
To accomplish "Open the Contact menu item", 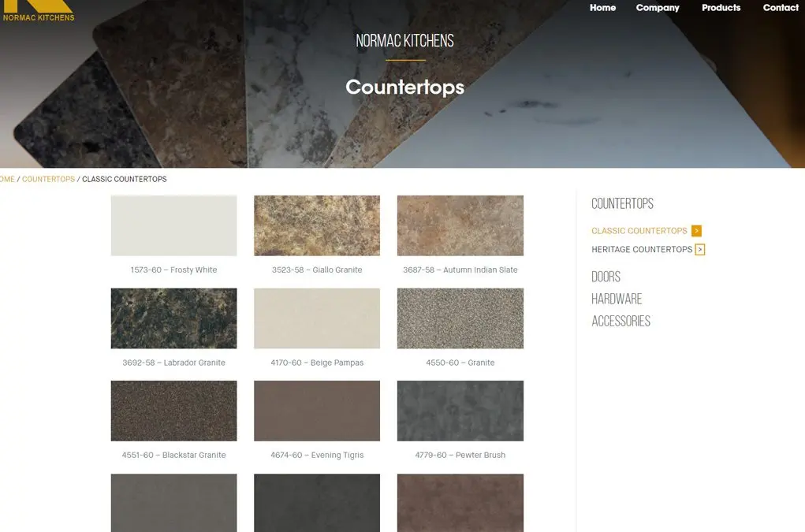I will (x=781, y=8).
